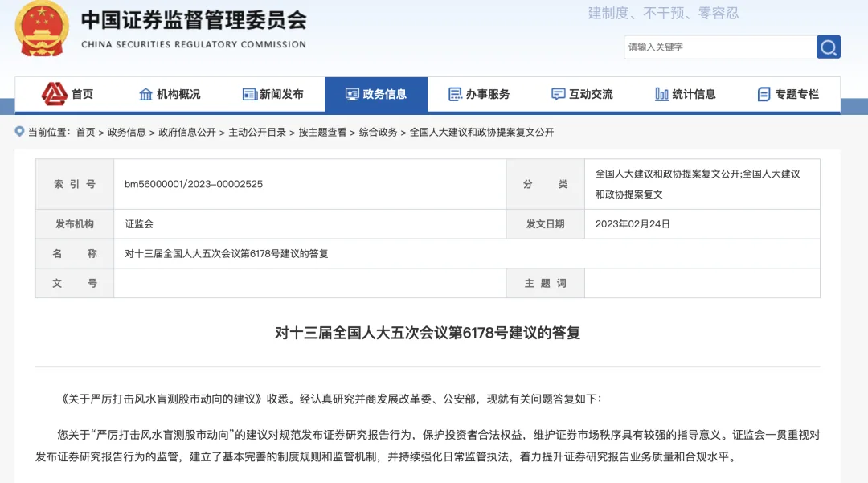Click the list icon beside 专题专栏
This screenshot has height=483, width=868.
pyautogui.click(x=764, y=95)
